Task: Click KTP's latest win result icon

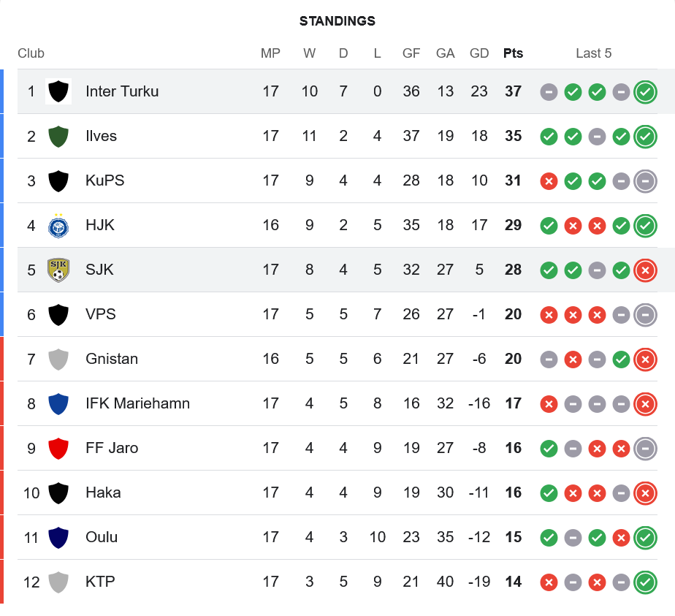Action: (645, 582)
